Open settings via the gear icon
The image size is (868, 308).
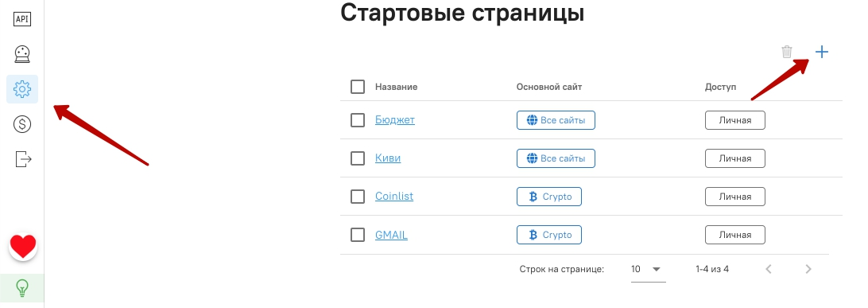tap(22, 88)
